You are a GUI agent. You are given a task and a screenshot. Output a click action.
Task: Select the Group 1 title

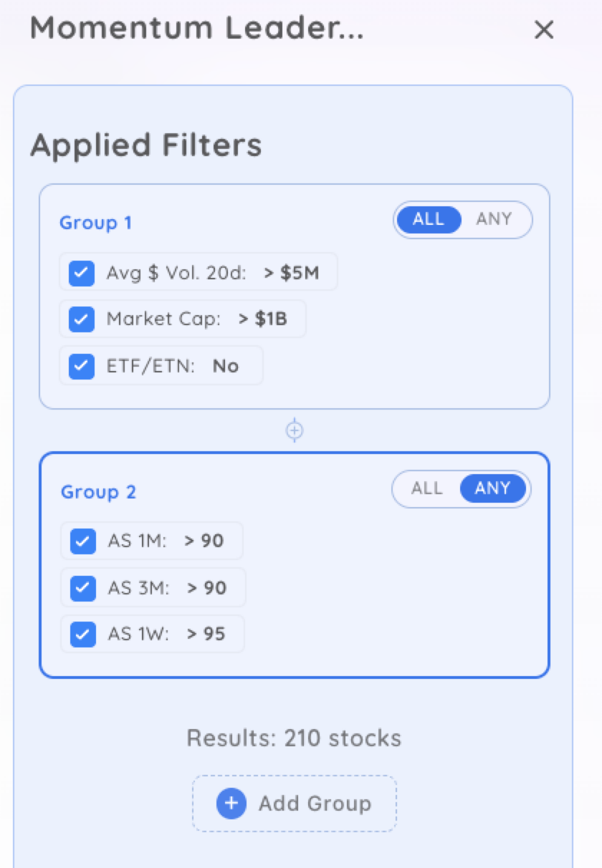95,223
